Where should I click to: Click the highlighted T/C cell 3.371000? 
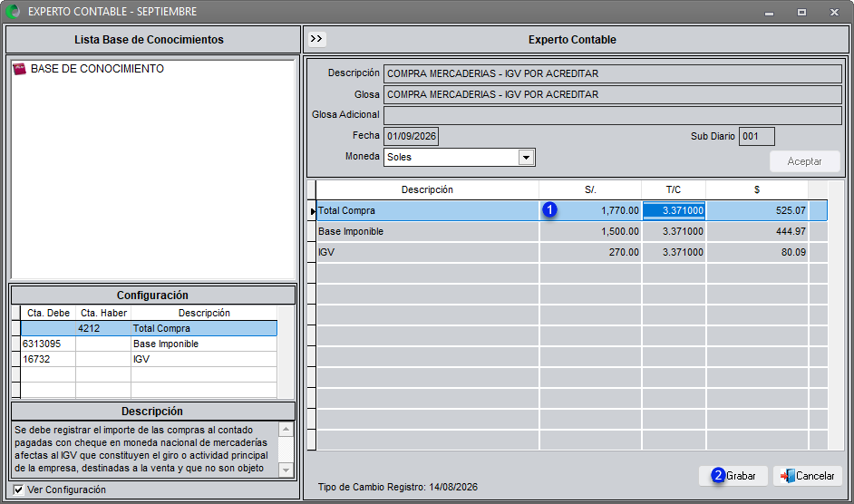(674, 210)
